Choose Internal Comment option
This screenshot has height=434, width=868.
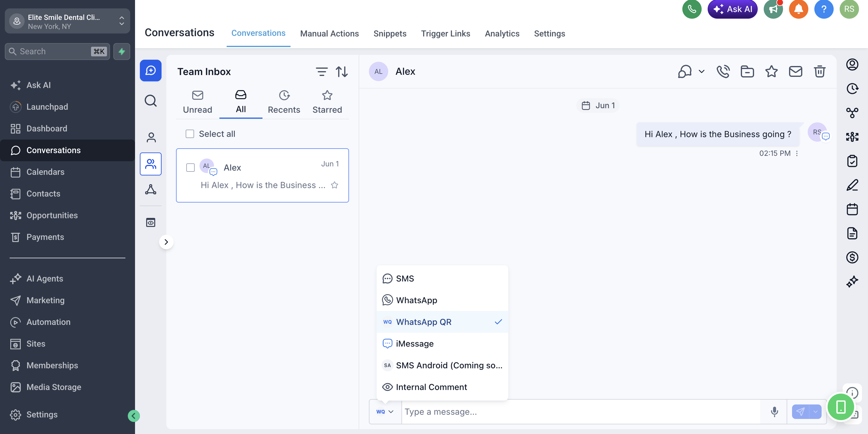pos(442,387)
